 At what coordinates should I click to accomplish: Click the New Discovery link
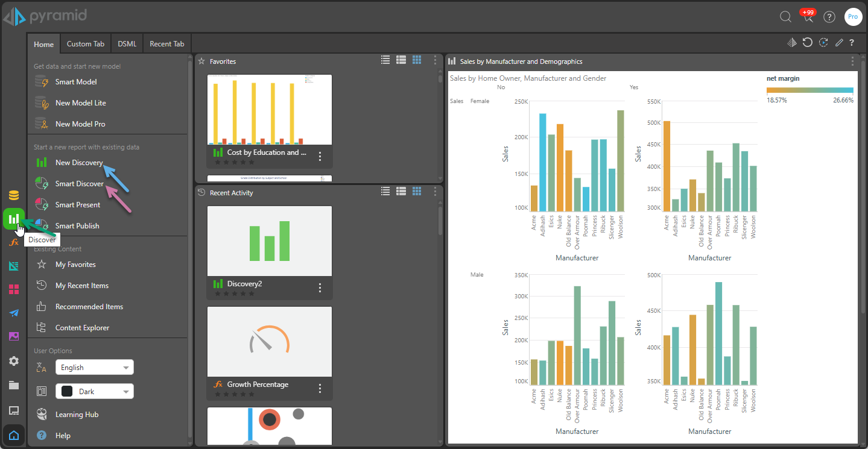click(x=79, y=163)
